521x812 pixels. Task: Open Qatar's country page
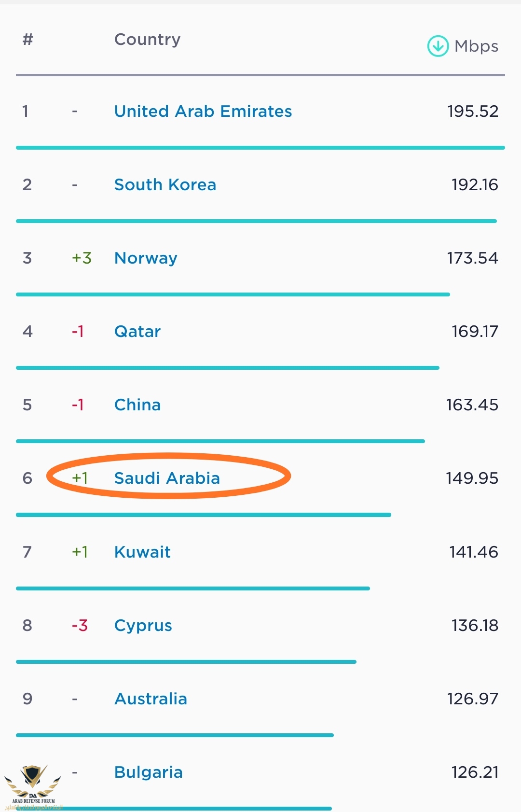(137, 332)
